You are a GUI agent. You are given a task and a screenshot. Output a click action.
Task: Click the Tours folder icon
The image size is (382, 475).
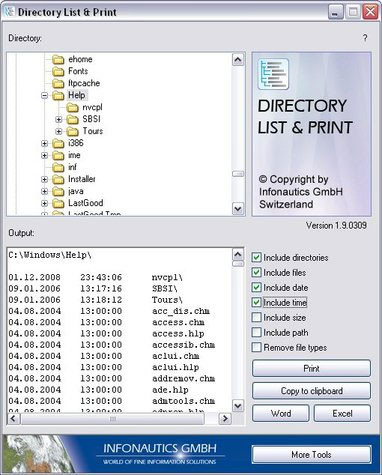pos(72,132)
